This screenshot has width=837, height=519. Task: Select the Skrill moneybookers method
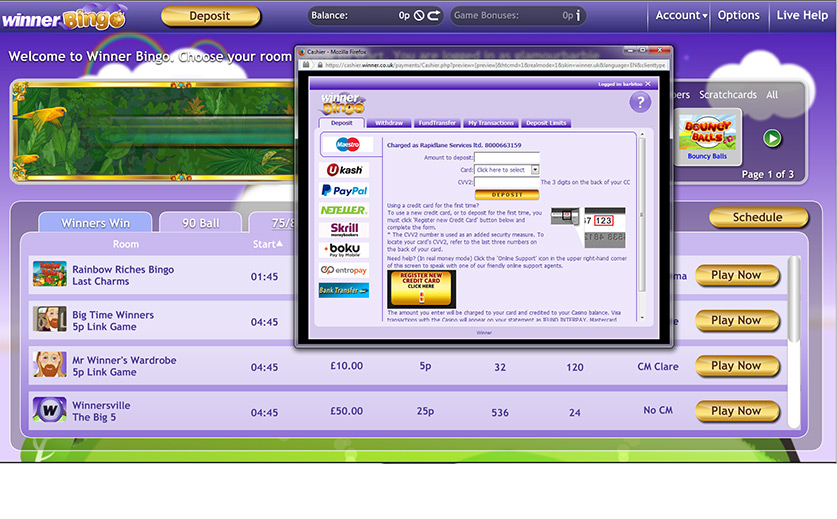(344, 230)
